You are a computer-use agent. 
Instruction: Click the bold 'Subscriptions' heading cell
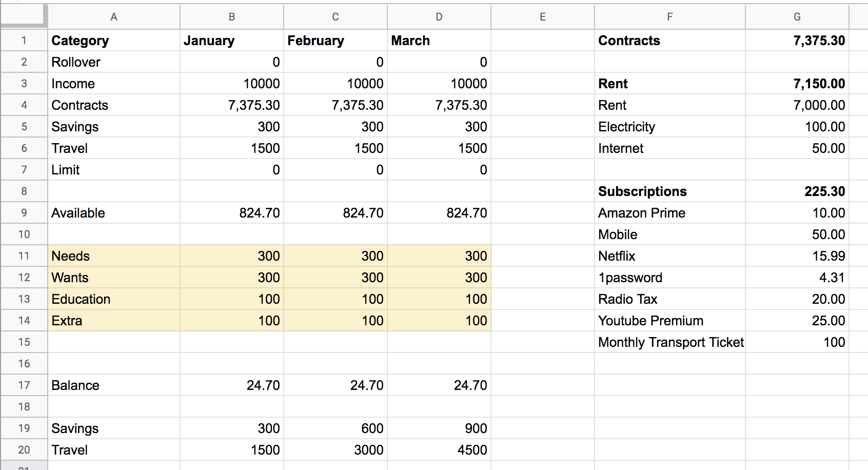click(670, 191)
